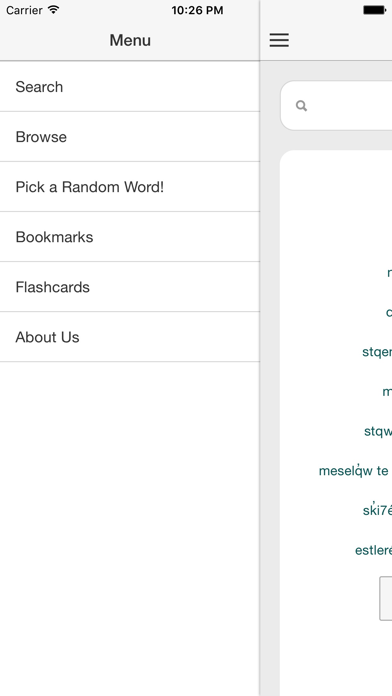The image size is (392, 696).
Task: Click the Wi-Fi status icon
Action: point(53,10)
